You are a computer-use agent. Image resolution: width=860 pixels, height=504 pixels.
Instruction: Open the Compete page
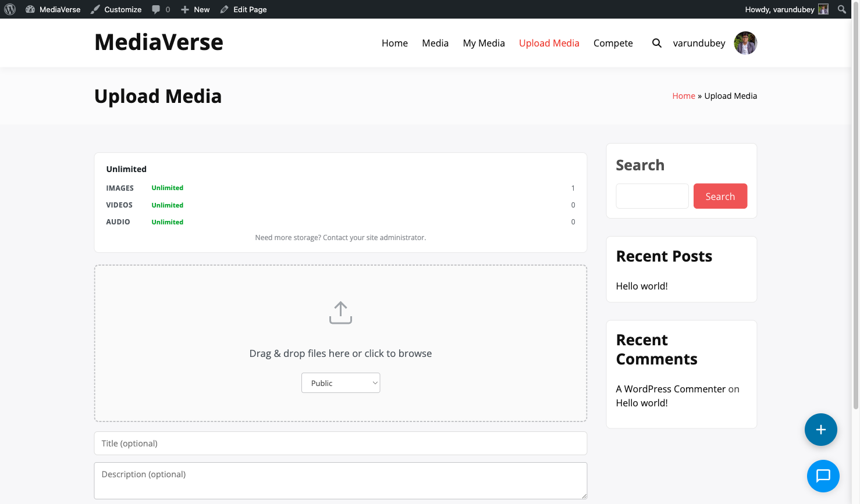point(613,43)
